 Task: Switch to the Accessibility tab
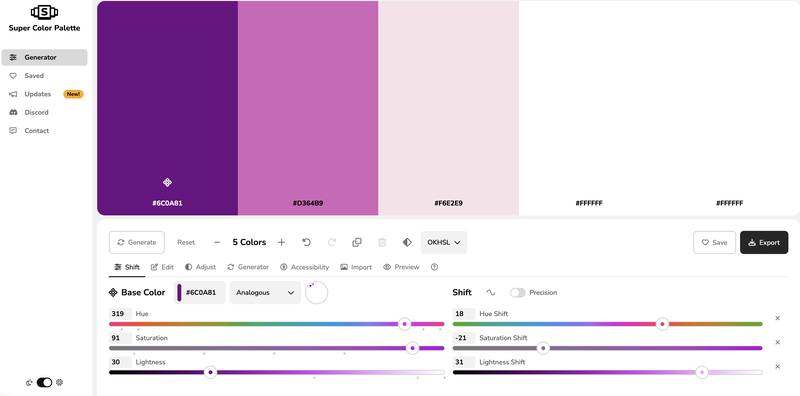tap(305, 267)
